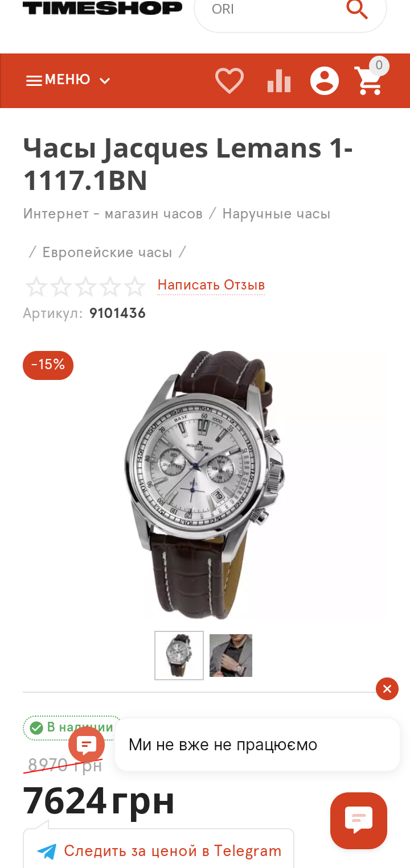Click the Telegram paper plane icon

coord(47,852)
